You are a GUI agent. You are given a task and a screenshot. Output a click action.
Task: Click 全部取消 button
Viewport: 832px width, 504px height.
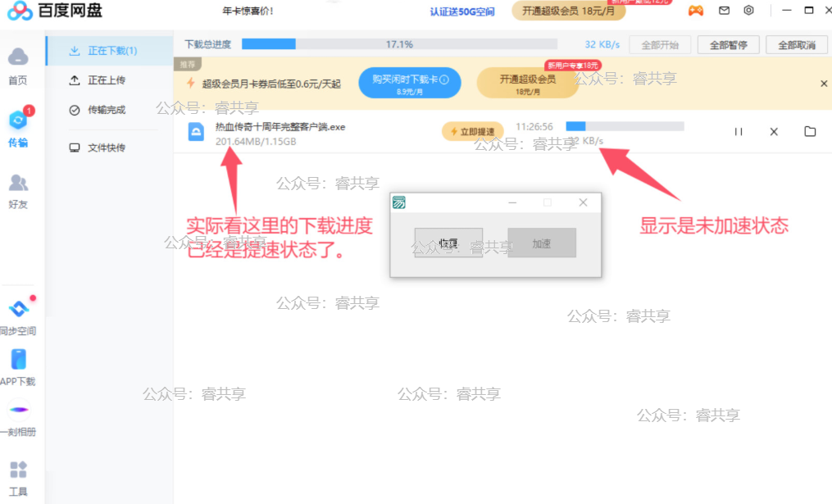pos(797,45)
